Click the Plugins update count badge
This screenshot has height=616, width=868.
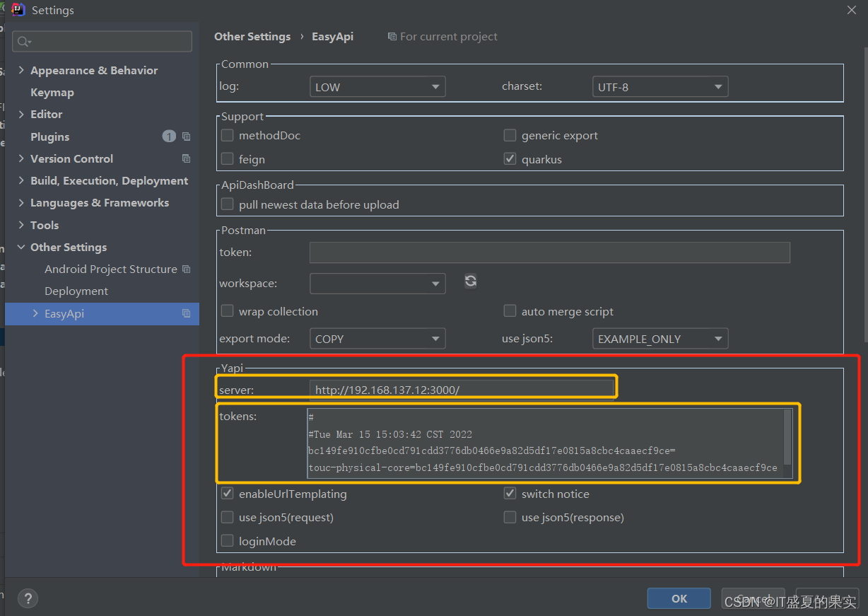click(169, 136)
